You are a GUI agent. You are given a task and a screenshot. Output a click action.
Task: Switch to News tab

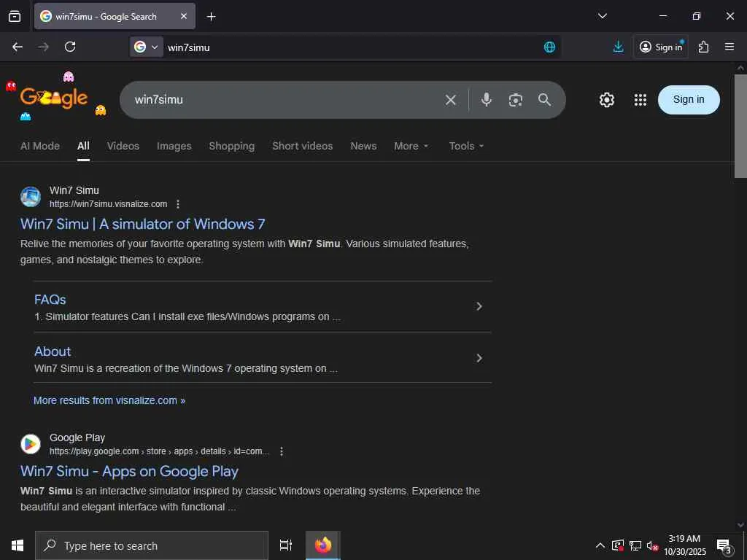click(x=363, y=146)
